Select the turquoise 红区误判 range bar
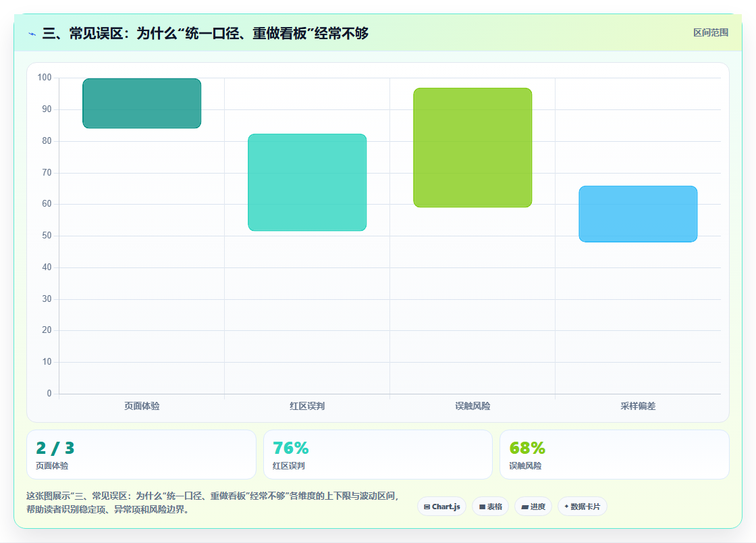756x543 pixels. [307, 182]
